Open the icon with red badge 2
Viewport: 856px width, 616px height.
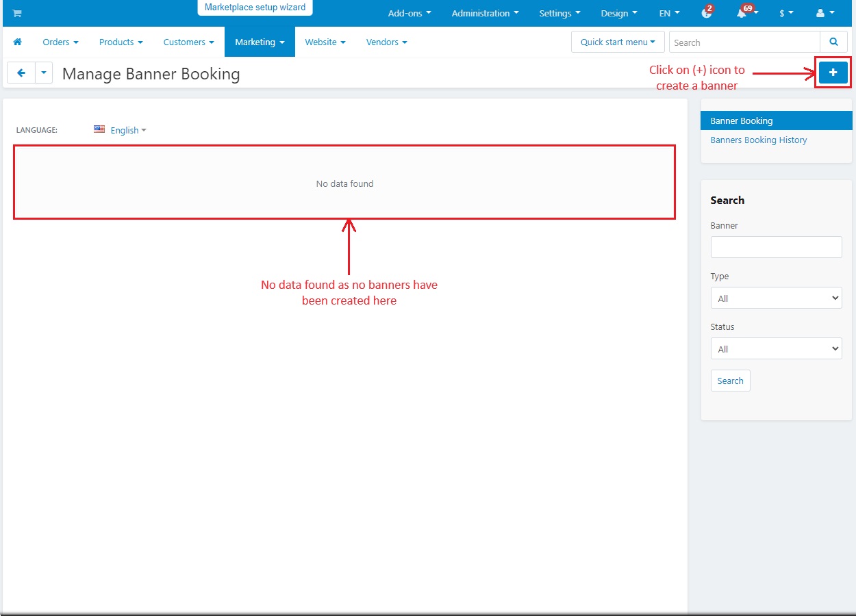707,13
